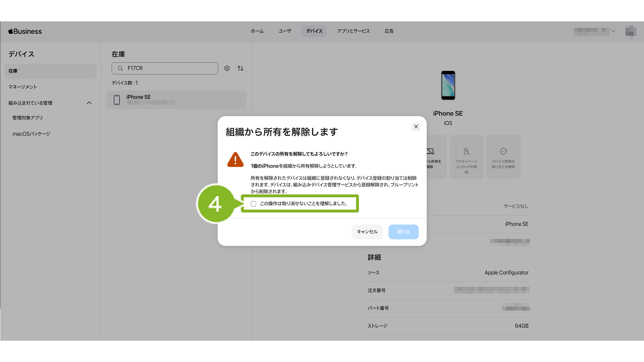Screen dimensions: 644x362
Task: Click the iPhone device icon in list
Action: tap(117, 100)
